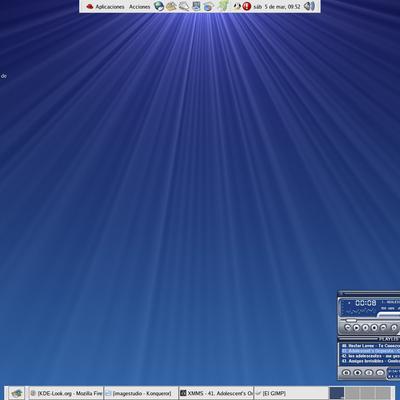Switch to El GIMP taskbar entry
This screenshot has width=400, height=400.
pyautogui.click(x=291, y=393)
